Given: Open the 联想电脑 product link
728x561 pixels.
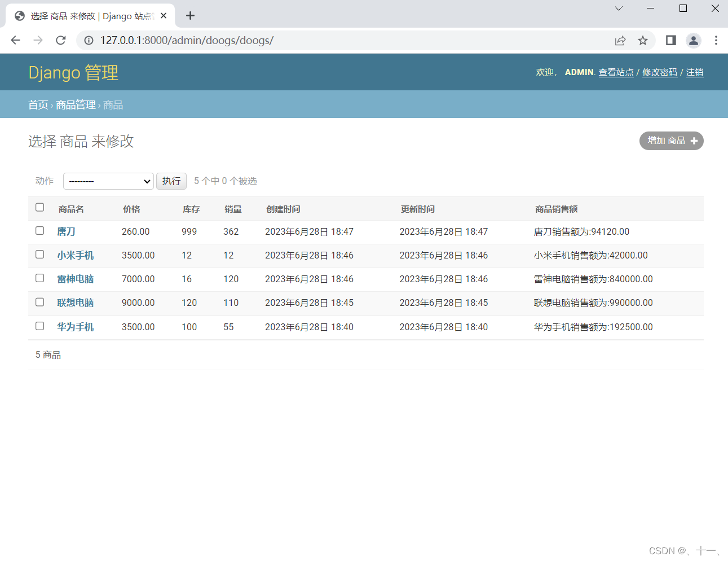Looking at the screenshot, I should 75,303.
